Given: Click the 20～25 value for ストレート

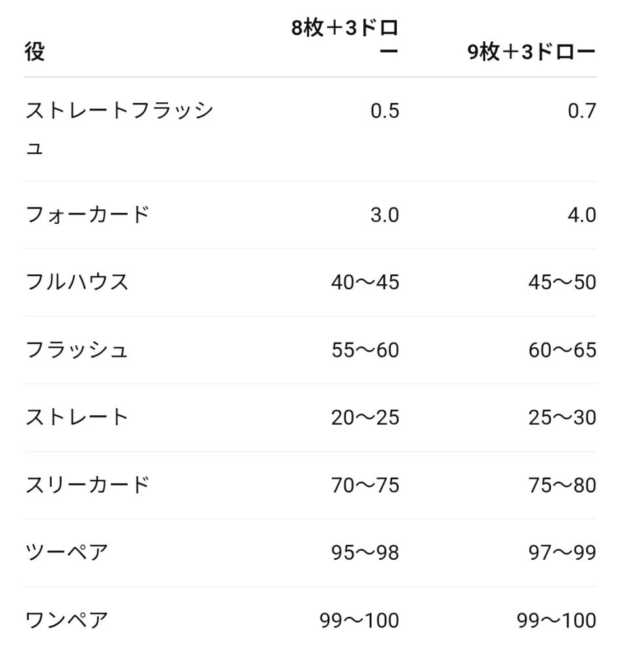Looking at the screenshot, I should (x=365, y=417).
